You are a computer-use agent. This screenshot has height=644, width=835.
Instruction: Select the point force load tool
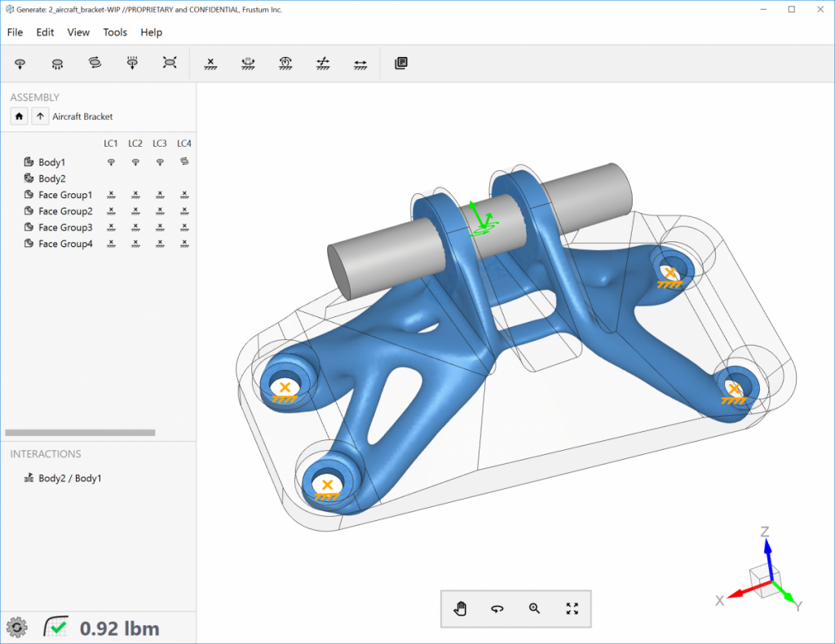19,63
